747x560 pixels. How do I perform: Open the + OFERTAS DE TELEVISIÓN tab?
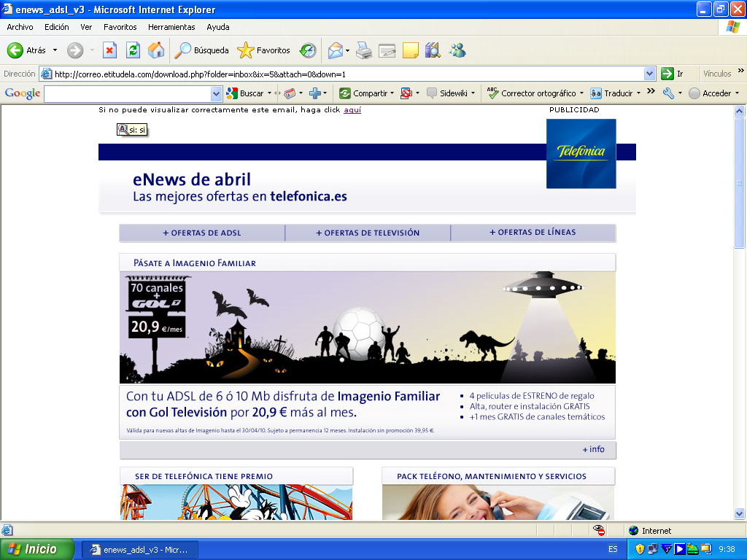click(368, 233)
